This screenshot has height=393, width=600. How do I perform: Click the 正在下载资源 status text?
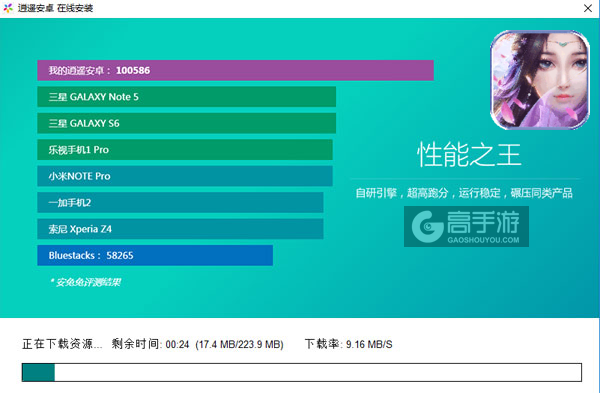click(x=62, y=344)
